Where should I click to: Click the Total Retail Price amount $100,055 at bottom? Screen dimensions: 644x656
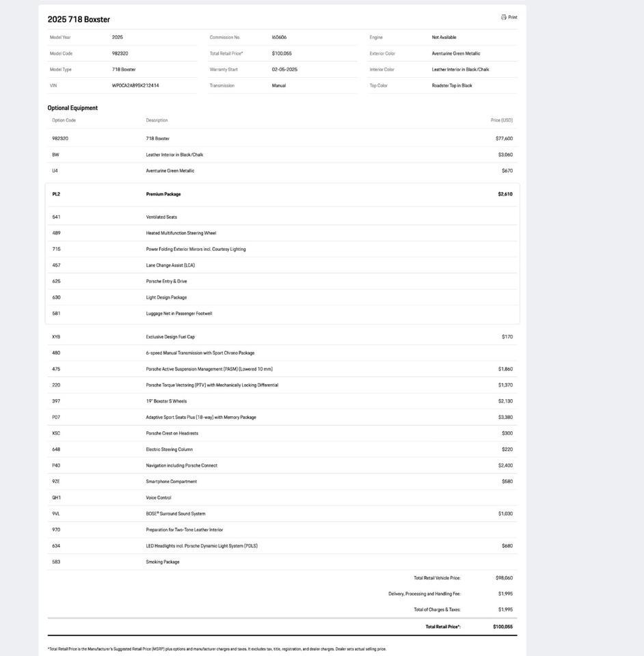[x=502, y=627]
